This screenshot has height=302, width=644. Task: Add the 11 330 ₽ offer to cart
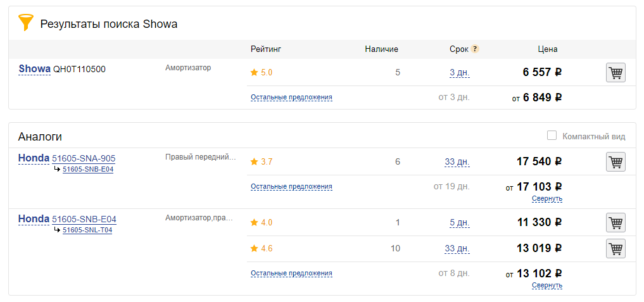tap(616, 223)
